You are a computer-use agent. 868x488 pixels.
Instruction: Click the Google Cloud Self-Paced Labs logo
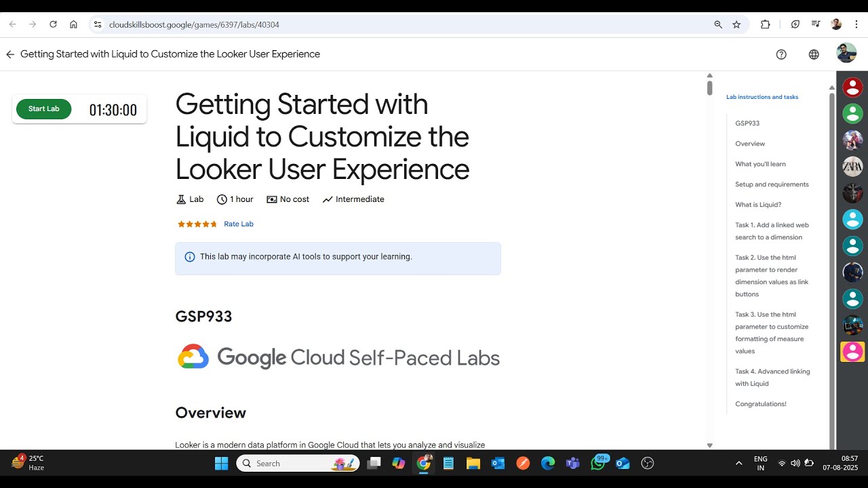pyautogui.click(x=338, y=357)
